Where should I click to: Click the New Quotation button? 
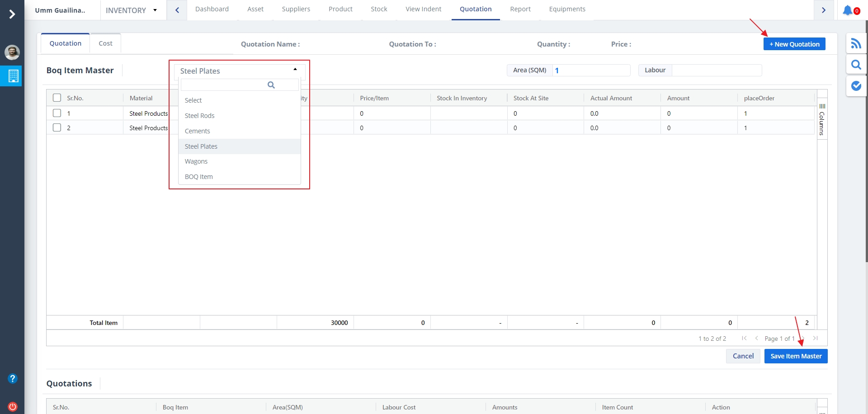coord(794,44)
